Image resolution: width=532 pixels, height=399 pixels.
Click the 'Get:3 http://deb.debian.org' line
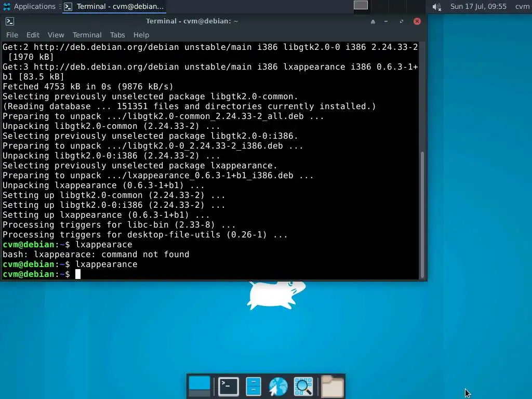(210, 72)
